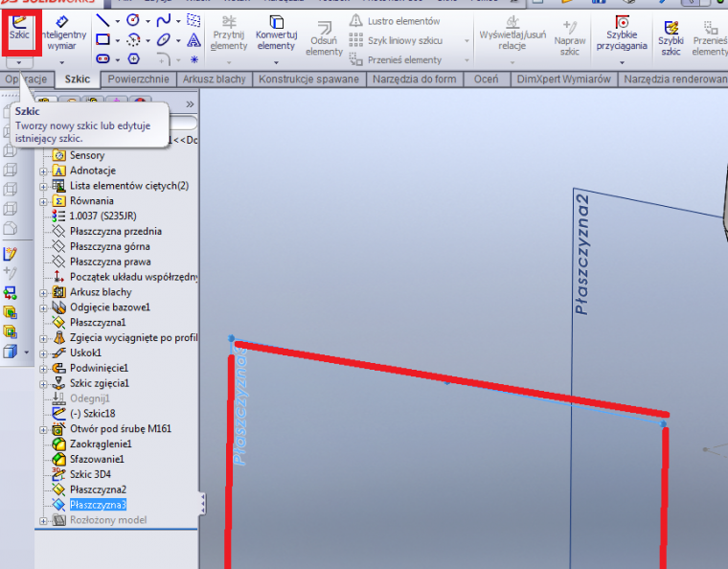Select the Inteligentny wymiar dimension tool

pos(62,34)
